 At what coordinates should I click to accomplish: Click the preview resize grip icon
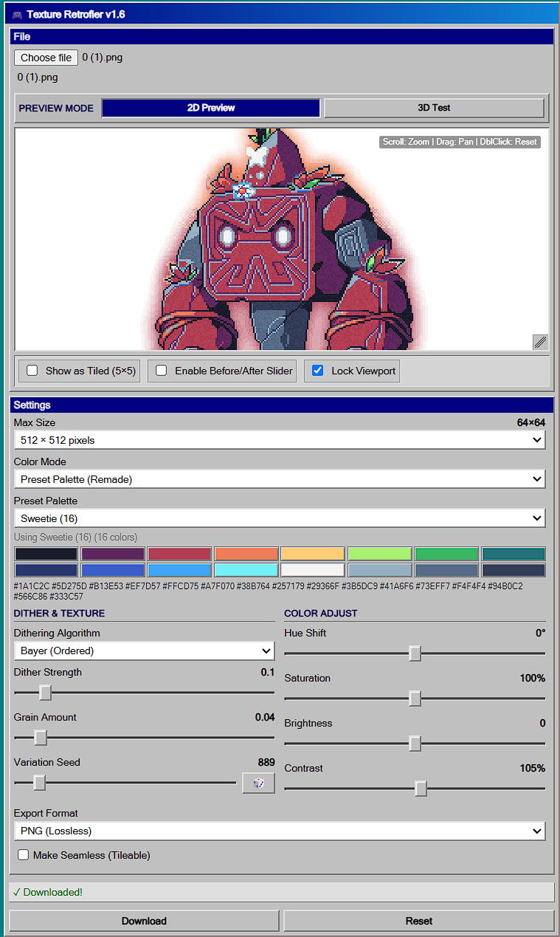tap(540, 341)
